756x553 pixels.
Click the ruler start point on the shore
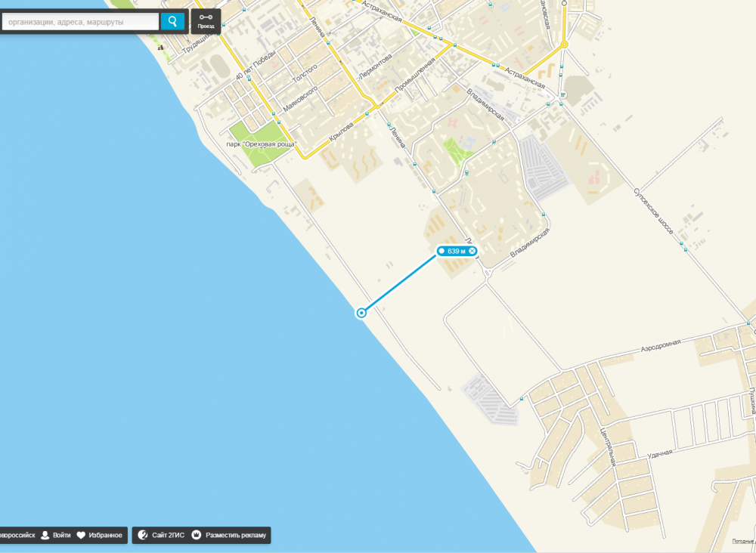pyautogui.click(x=361, y=313)
